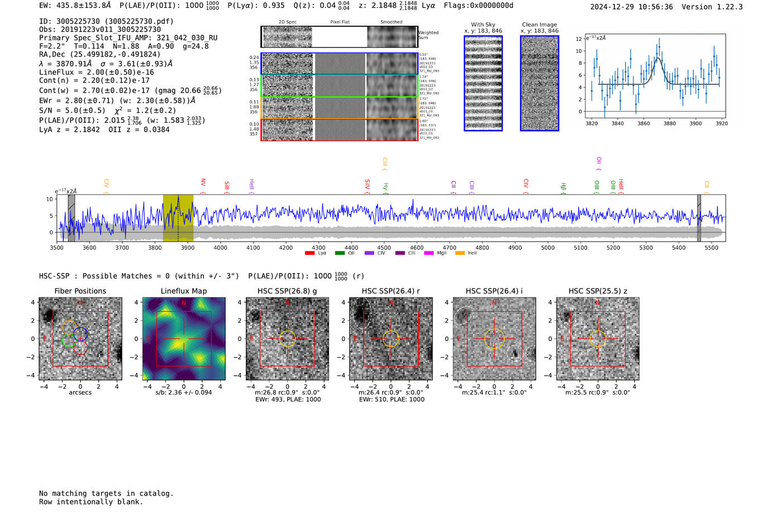The image size is (782, 532).
Task: Select the Weighted Sum 2D spectrum strip
Action: coord(339,37)
